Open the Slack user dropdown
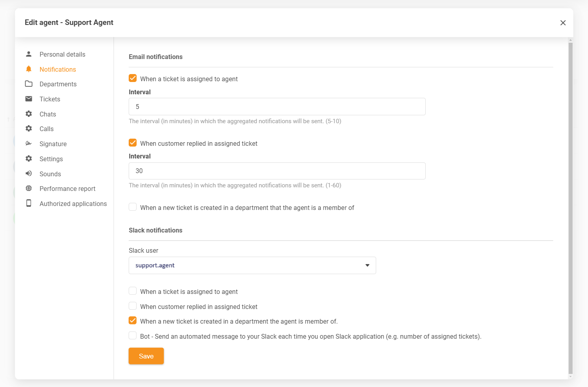Screen dimensions: 588x387 [252, 265]
